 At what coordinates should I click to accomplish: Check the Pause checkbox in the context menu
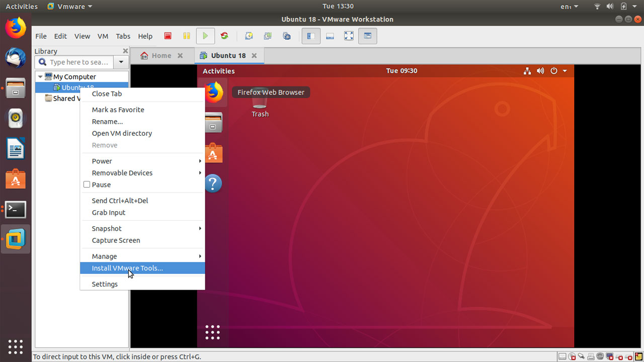pyautogui.click(x=87, y=185)
